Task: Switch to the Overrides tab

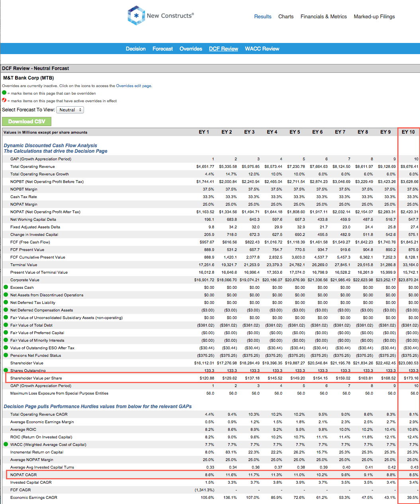Action: point(191,49)
